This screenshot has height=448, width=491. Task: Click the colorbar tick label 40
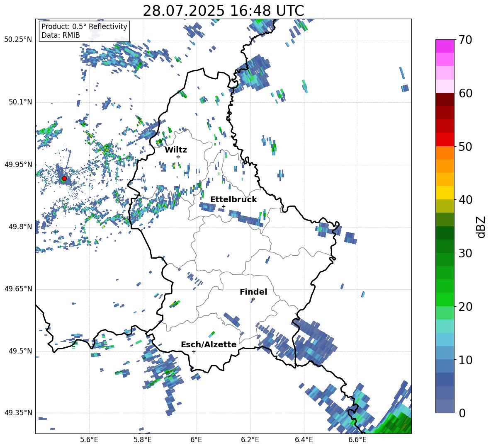click(x=465, y=200)
